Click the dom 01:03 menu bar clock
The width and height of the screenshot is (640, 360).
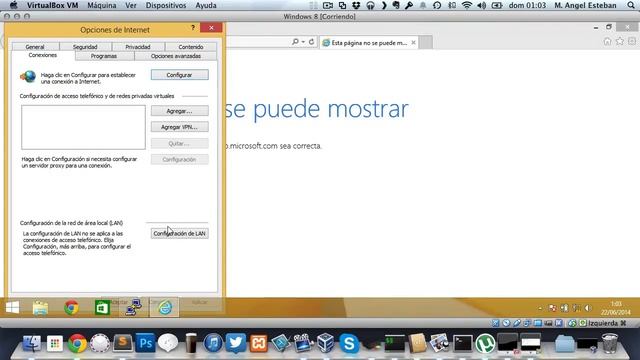click(x=527, y=5)
